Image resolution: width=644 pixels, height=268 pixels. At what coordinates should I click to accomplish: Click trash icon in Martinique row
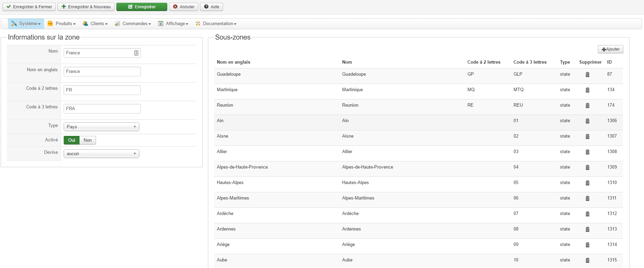click(x=588, y=90)
